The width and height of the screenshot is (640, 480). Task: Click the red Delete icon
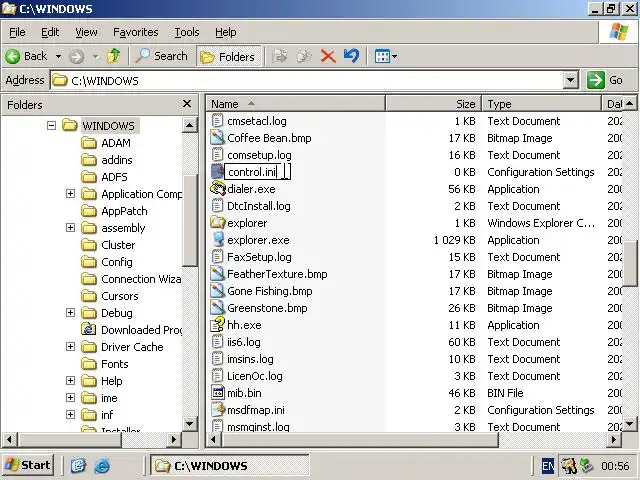pyautogui.click(x=328, y=56)
